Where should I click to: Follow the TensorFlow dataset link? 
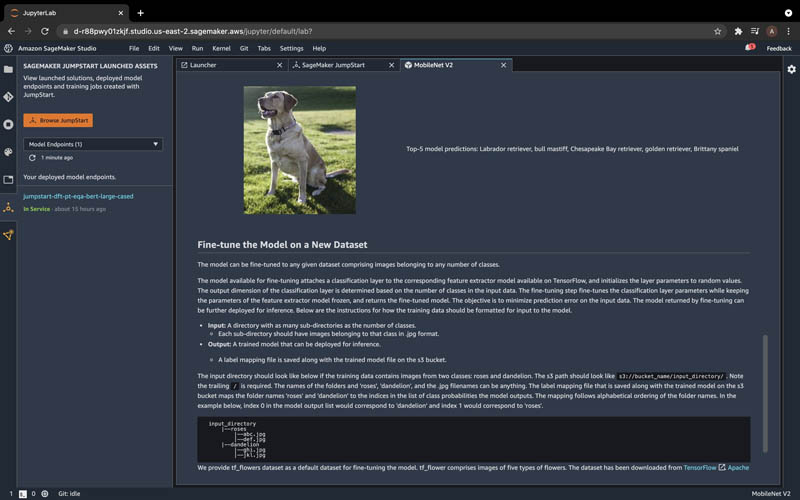tap(699, 467)
